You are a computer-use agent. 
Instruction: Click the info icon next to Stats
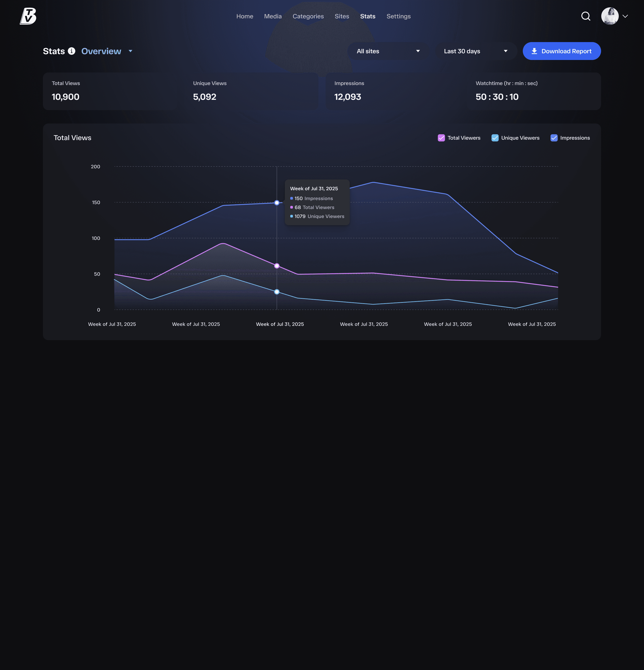tap(71, 51)
